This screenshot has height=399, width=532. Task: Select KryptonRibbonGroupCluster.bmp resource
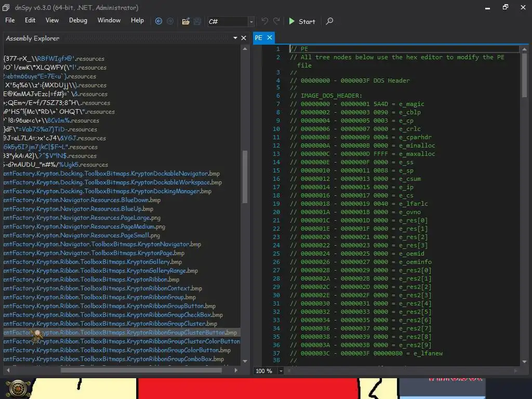coord(110,324)
